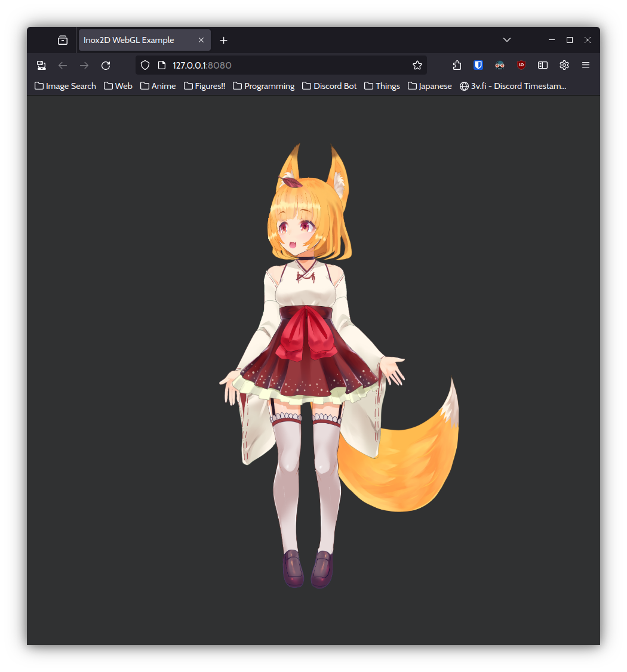Open the Image Search bookmark folder
The width and height of the screenshot is (627, 672).
(x=65, y=86)
